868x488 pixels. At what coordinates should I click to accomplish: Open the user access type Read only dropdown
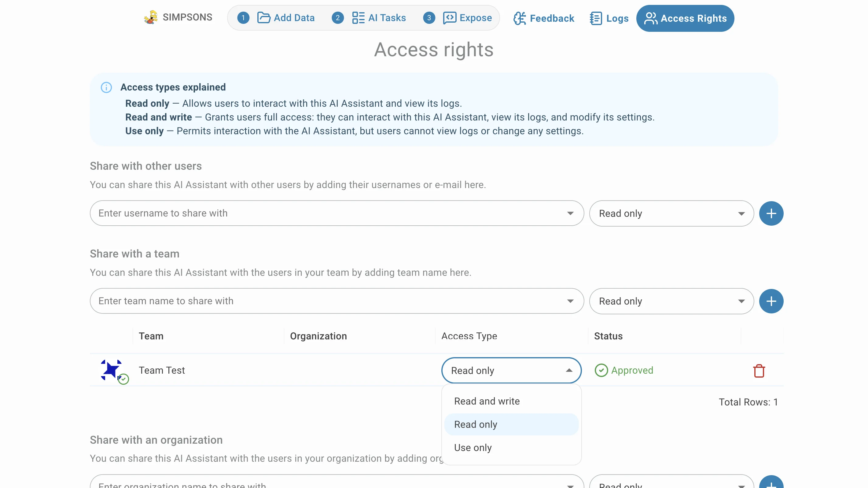pos(671,213)
